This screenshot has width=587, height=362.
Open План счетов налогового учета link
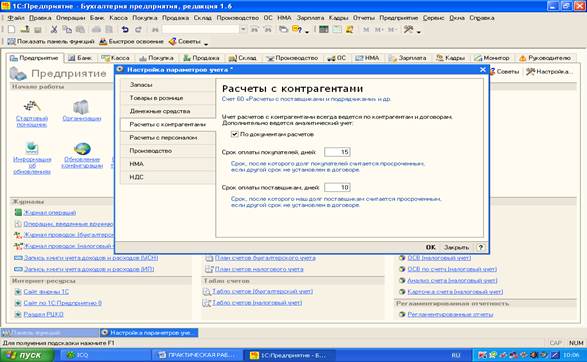point(259,269)
